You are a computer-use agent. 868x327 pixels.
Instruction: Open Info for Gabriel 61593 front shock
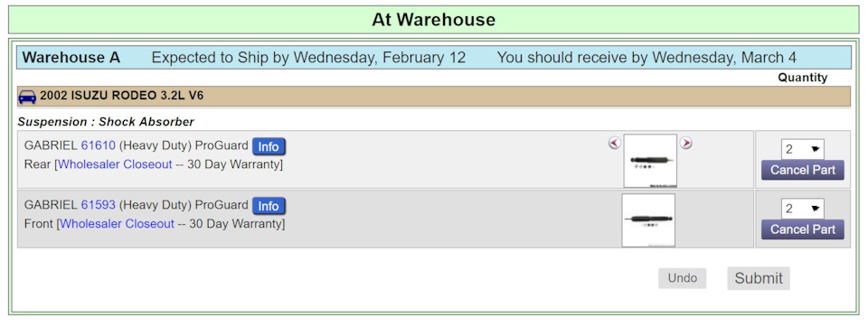pos(269,206)
